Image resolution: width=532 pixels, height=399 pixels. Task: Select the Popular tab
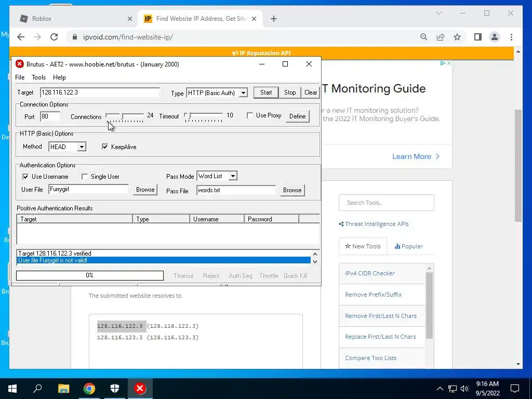point(409,246)
